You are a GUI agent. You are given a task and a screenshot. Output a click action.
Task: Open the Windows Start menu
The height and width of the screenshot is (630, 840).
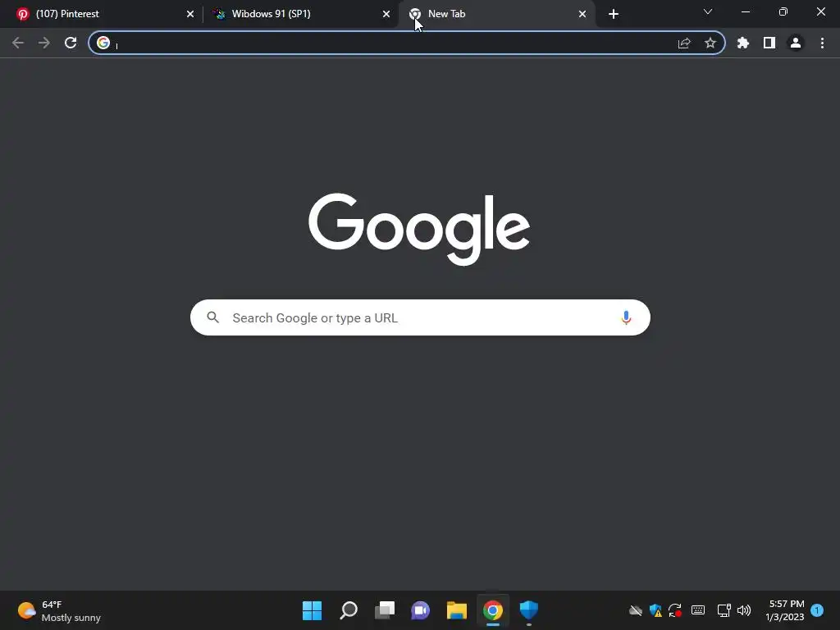click(x=313, y=610)
